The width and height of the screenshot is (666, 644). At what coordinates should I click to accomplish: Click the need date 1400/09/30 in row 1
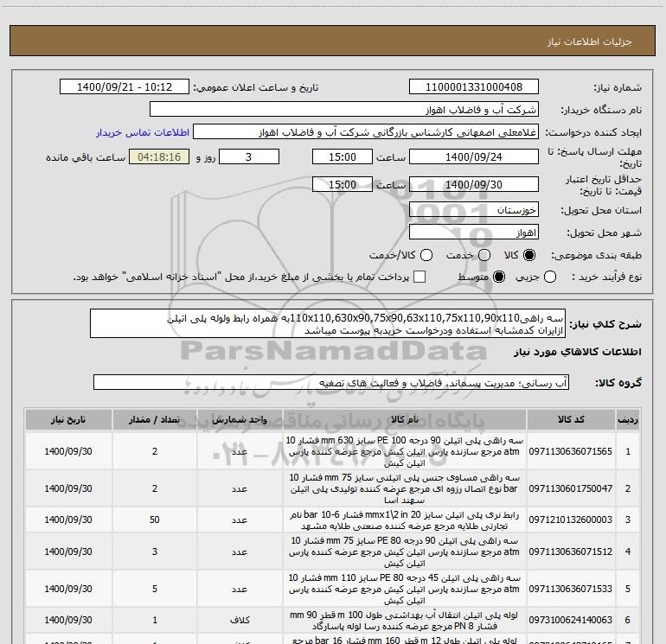[x=68, y=451]
